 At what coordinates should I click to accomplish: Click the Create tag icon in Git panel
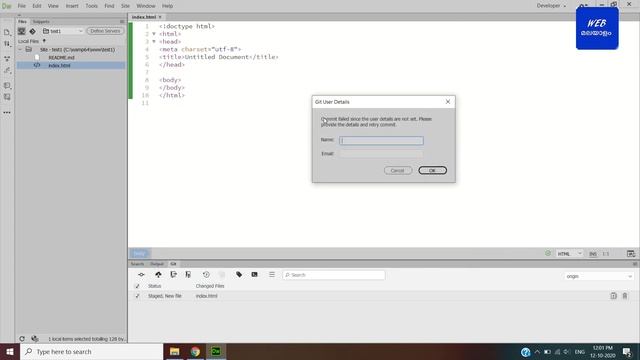click(x=239, y=275)
